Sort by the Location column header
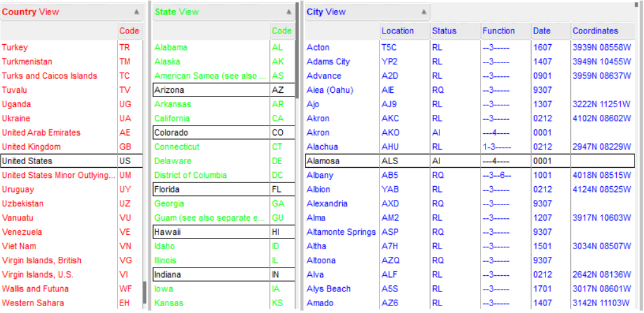Viewport: 644px width, 313px height. (x=405, y=31)
